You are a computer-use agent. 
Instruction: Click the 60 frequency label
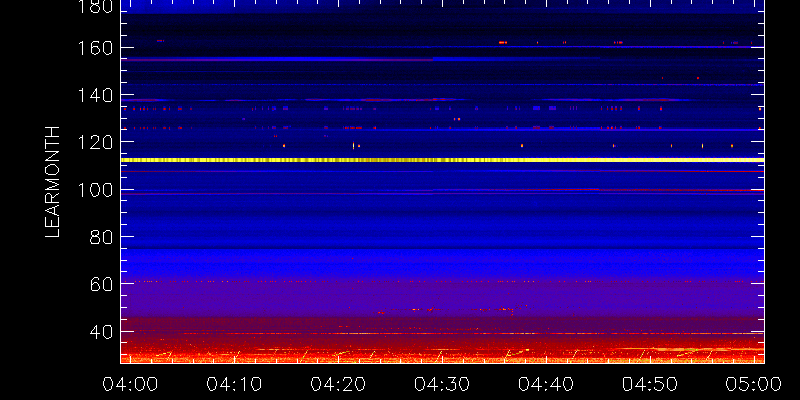[x=101, y=284]
